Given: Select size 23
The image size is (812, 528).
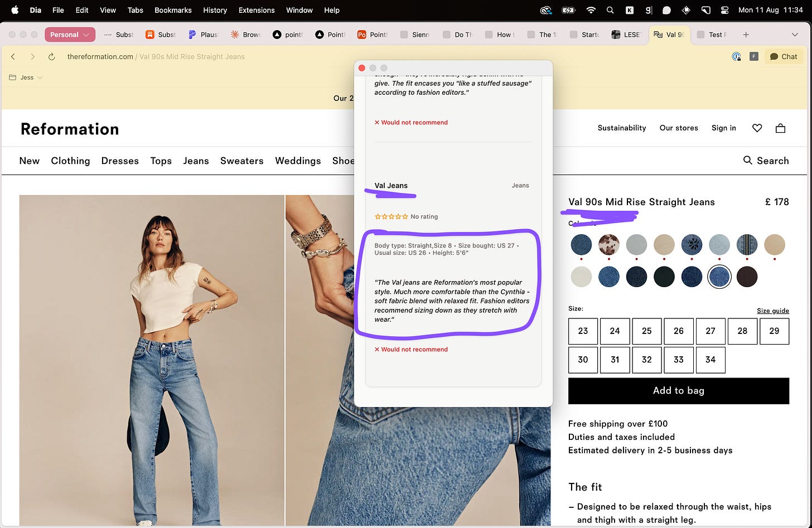Looking at the screenshot, I should click(583, 331).
